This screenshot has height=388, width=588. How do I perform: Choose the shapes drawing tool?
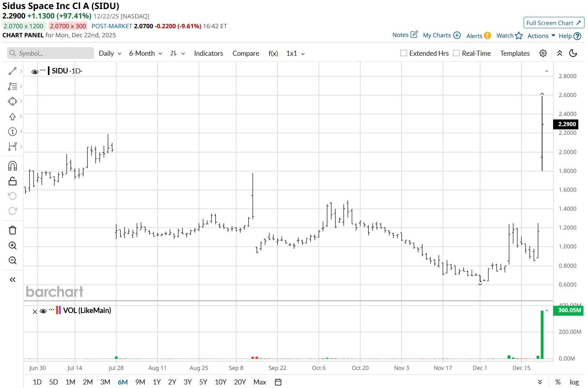point(12,101)
